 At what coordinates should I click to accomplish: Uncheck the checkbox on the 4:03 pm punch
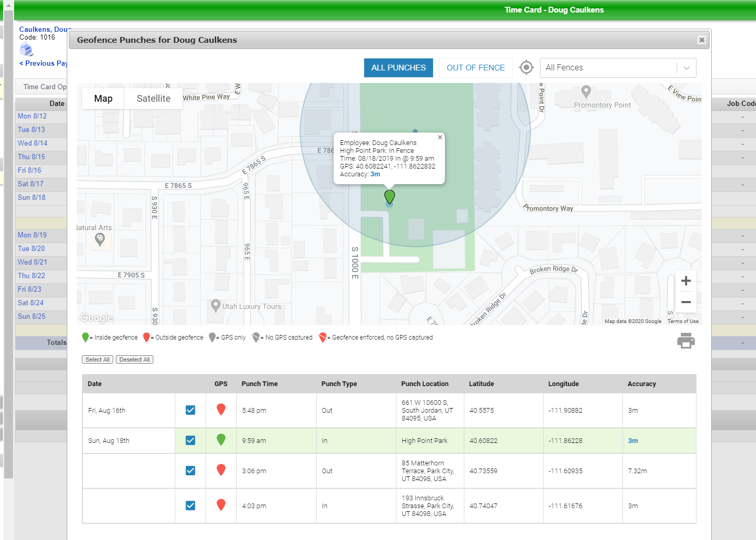[x=190, y=505]
